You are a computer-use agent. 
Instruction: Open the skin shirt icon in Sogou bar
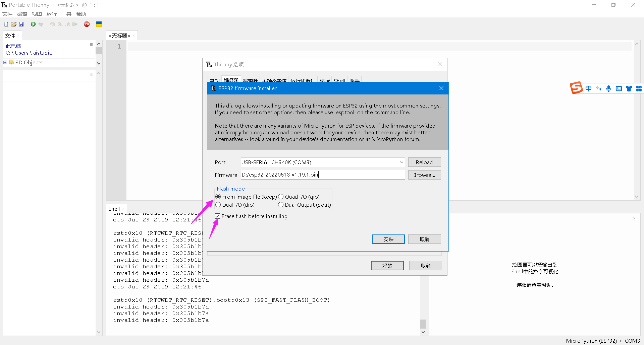[629, 88]
